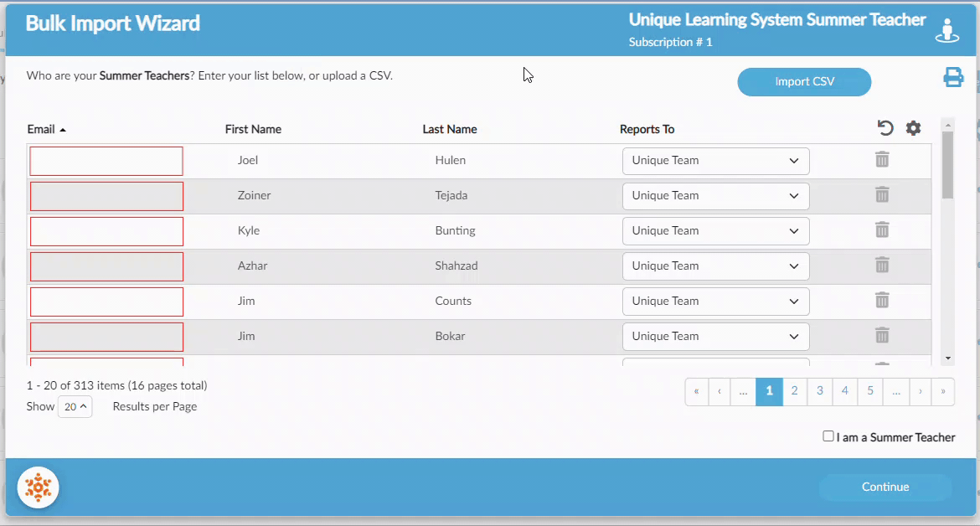The image size is (980, 526).
Task: Open Reports To dropdown for Azhar Shahzad
Action: click(715, 266)
